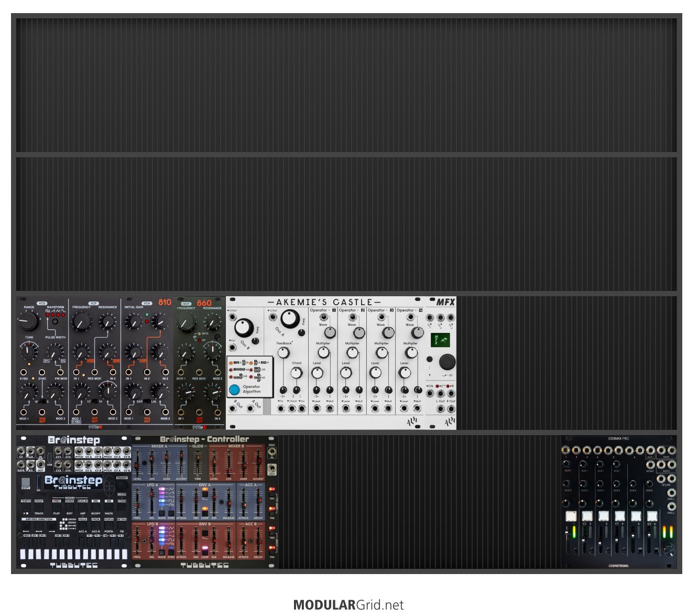
Task: Click the VCA OUT jack
Action: [x=147, y=413]
